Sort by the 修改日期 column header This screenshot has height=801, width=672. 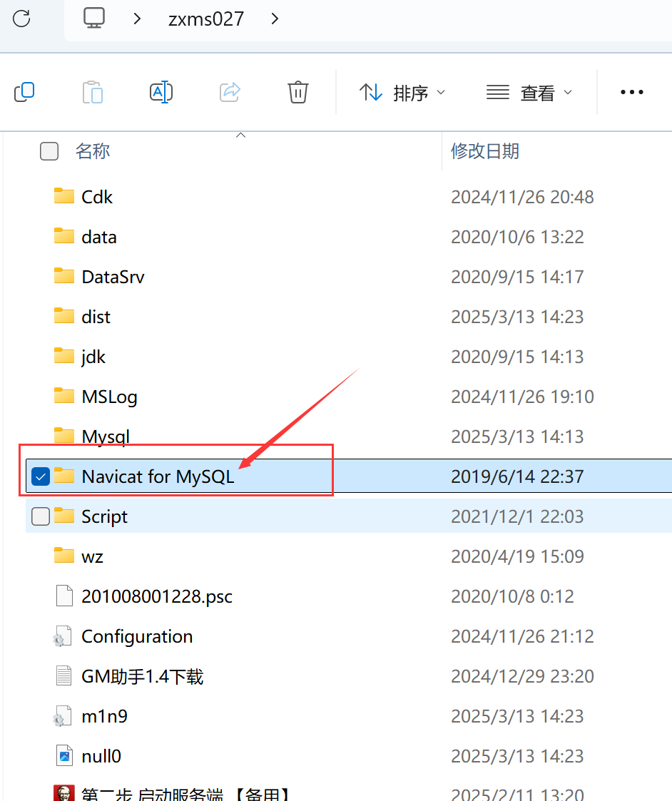point(485,151)
